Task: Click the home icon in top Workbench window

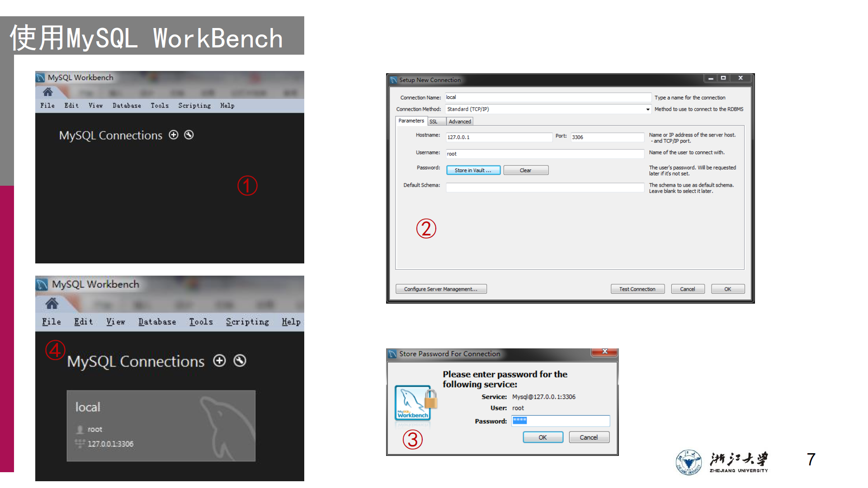Action: point(48,92)
